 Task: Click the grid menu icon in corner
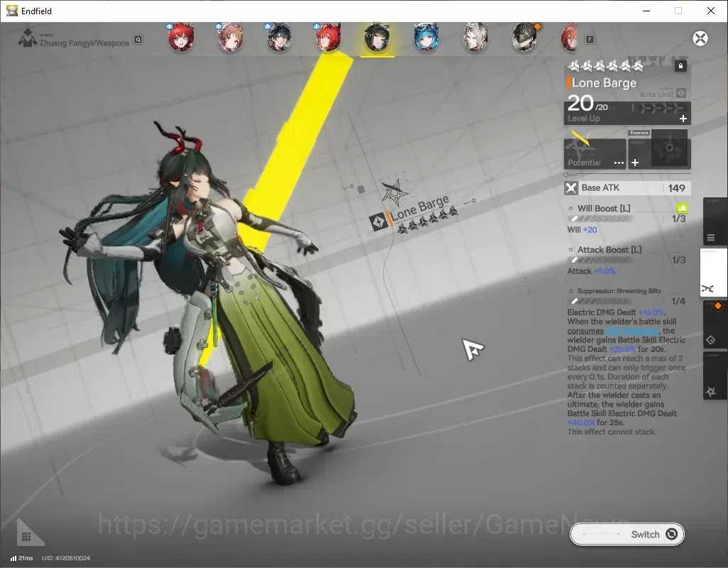tap(27, 537)
